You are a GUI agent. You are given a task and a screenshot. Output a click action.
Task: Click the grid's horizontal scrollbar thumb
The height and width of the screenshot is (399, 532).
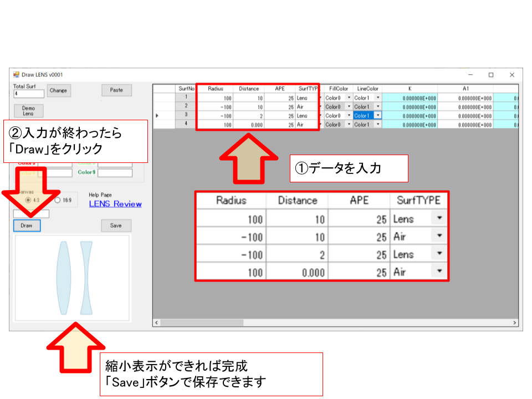202,323
